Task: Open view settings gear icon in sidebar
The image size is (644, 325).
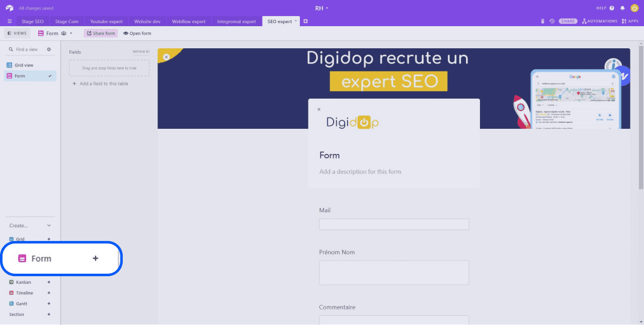Action: (x=49, y=49)
